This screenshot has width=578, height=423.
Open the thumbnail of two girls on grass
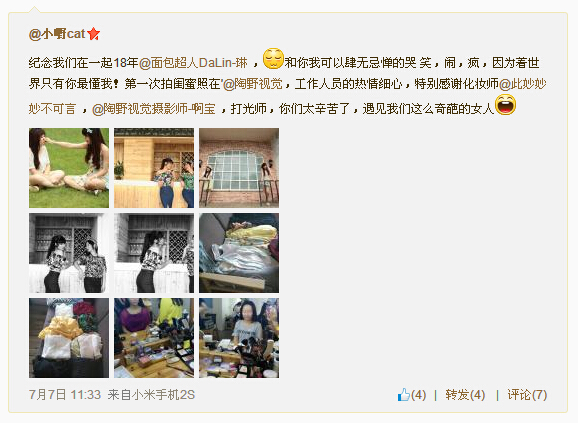click(69, 168)
